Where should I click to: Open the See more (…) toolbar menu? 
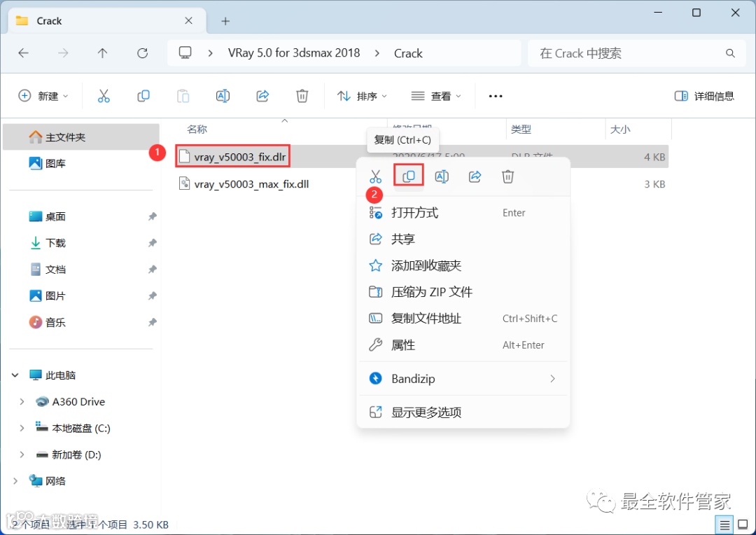click(x=496, y=96)
